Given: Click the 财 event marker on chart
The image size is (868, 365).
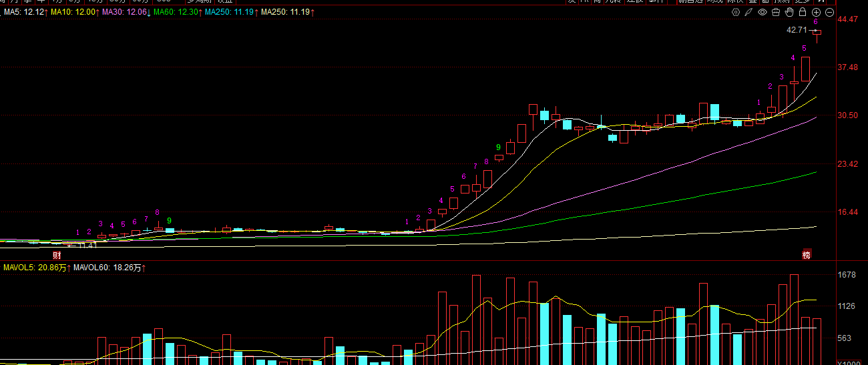Looking at the screenshot, I should coord(57,255).
